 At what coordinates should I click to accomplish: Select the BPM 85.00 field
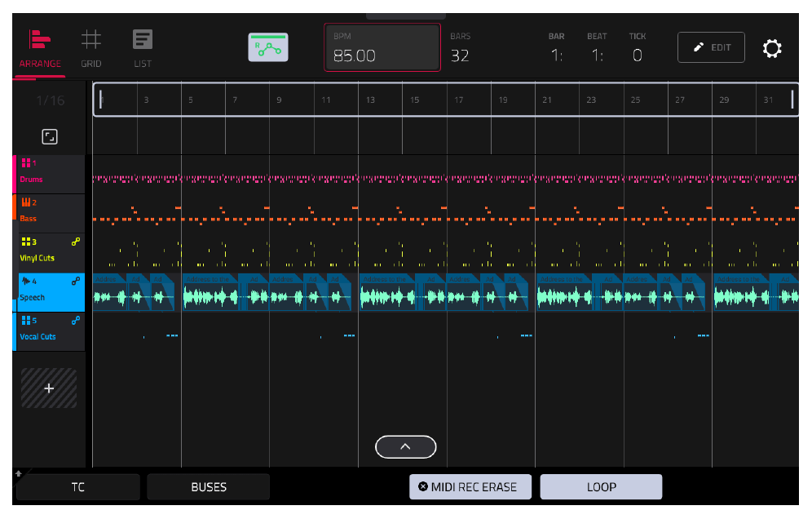[x=382, y=47]
